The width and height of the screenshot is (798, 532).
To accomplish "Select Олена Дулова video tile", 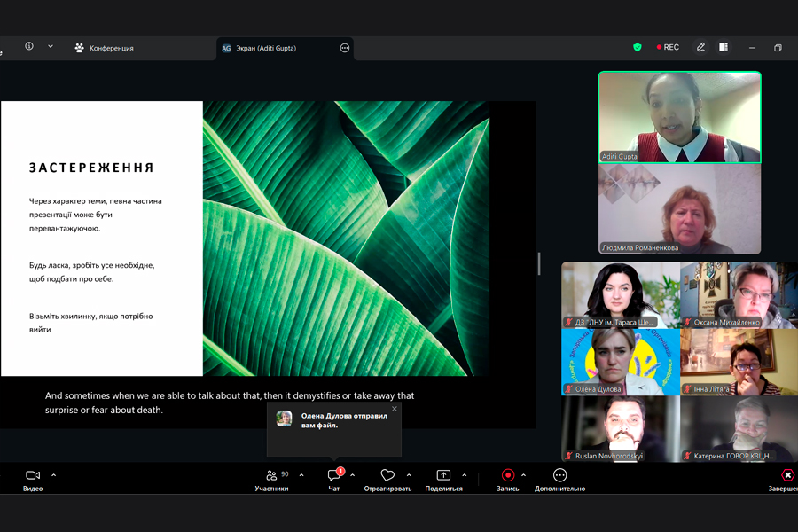I will coord(621,362).
